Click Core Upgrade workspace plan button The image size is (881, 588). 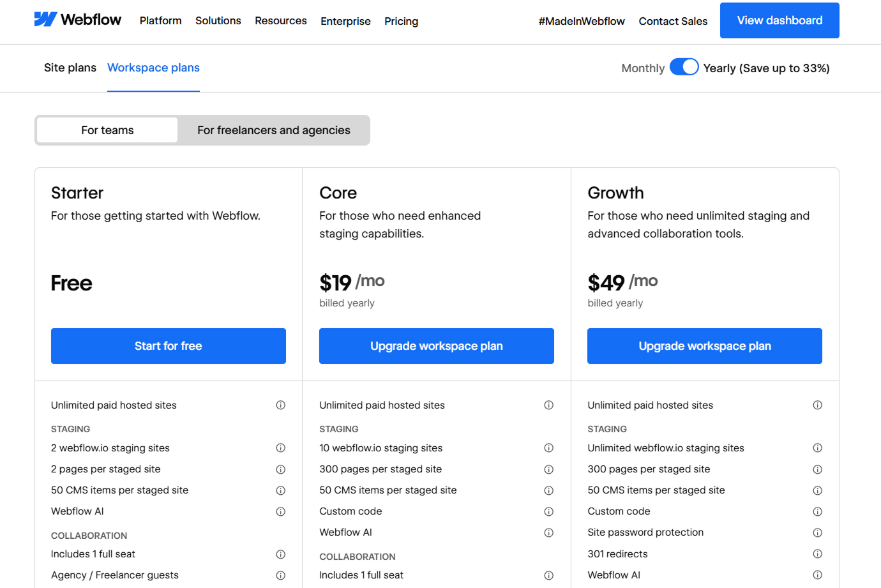(x=437, y=346)
